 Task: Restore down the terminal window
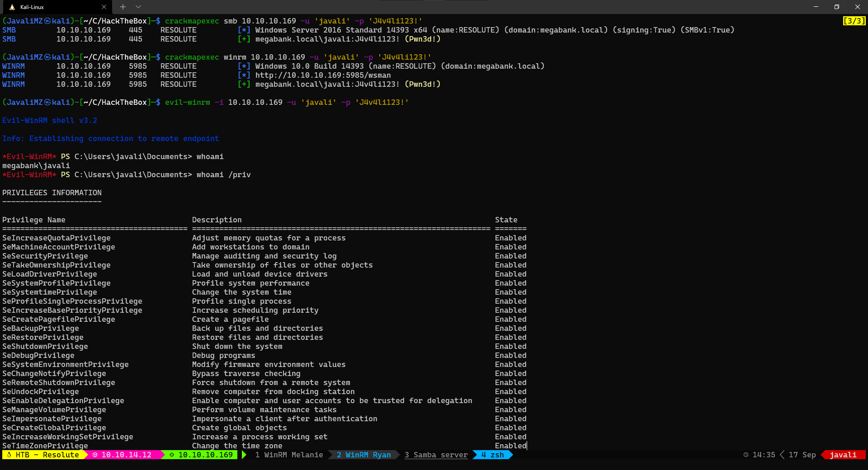point(837,7)
